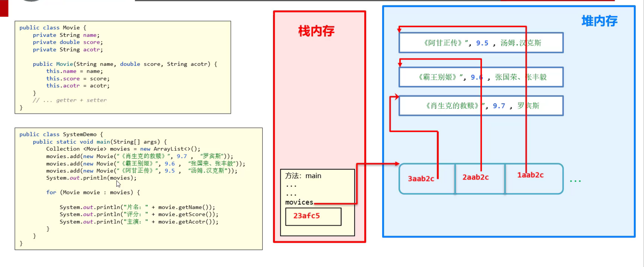Click the for (Movie movie : movies) line

(93, 192)
